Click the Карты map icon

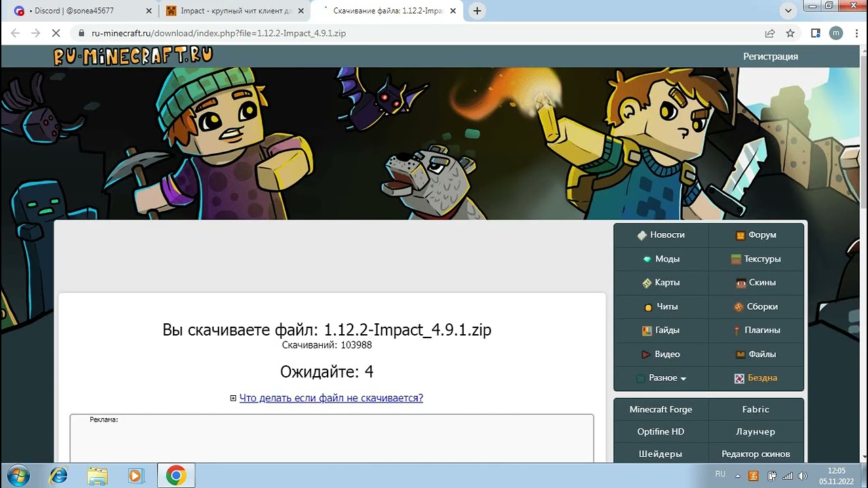coord(647,283)
